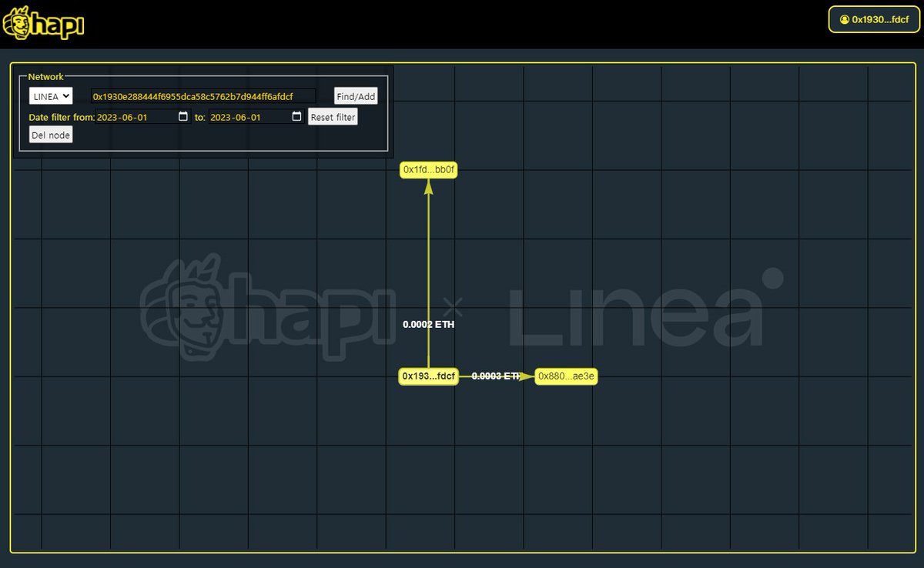Click the date filter from field
Image resolution: width=924 pixels, height=568 pixels.
(143, 117)
